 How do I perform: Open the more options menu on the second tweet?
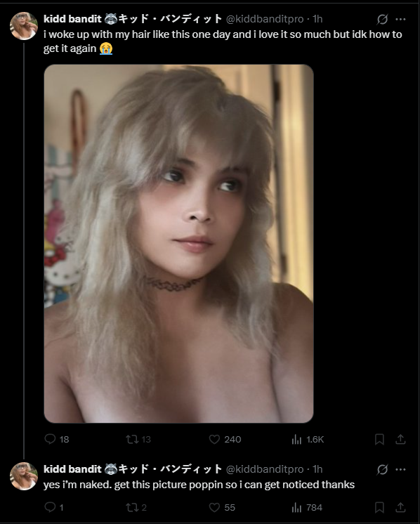coord(400,469)
